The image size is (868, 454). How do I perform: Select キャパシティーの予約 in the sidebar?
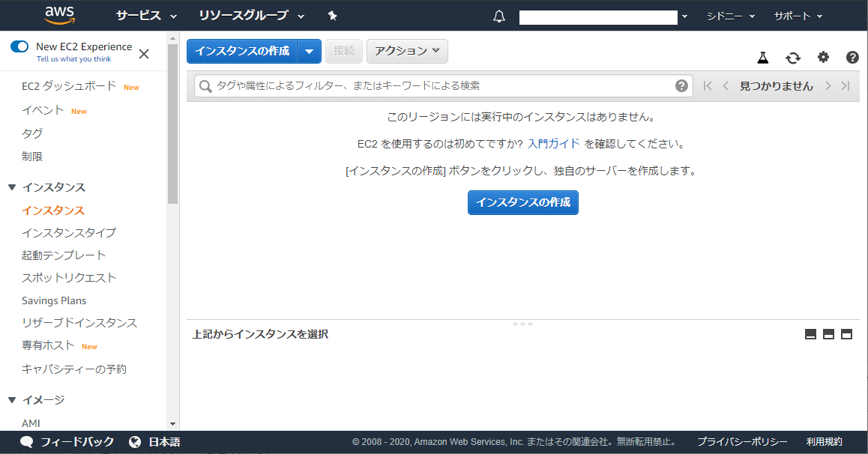click(x=74, y=369)
